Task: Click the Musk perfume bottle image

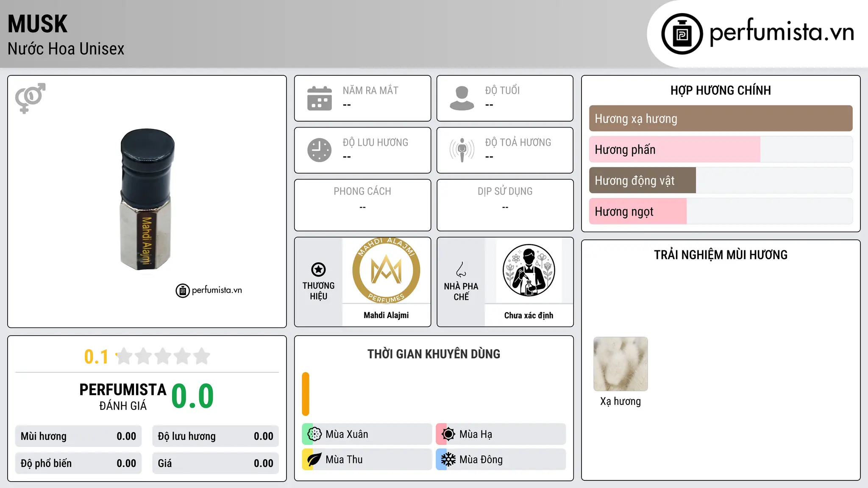Action: click(x=147, y=199)
